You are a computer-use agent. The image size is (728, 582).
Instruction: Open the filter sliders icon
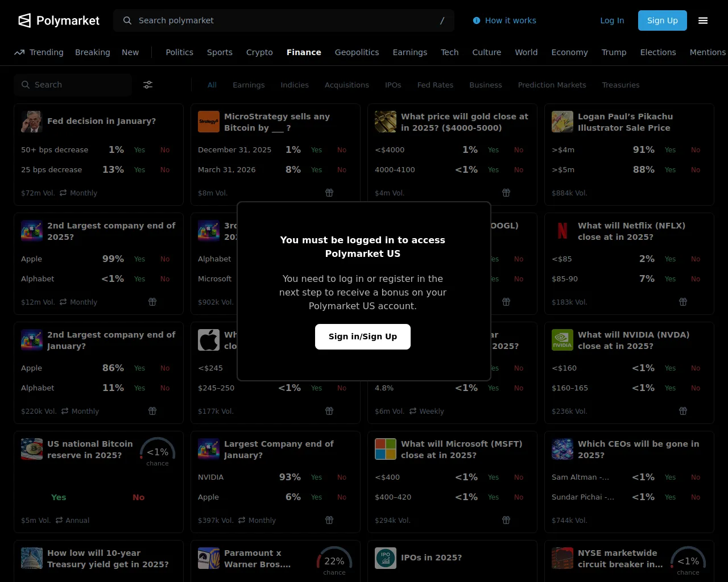[148, 85]
